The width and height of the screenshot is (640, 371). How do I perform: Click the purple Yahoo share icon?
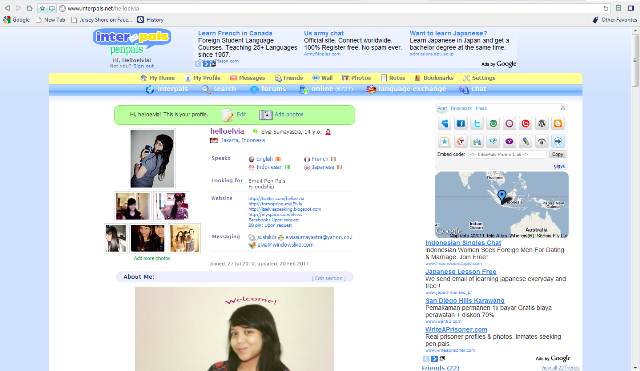509,141
